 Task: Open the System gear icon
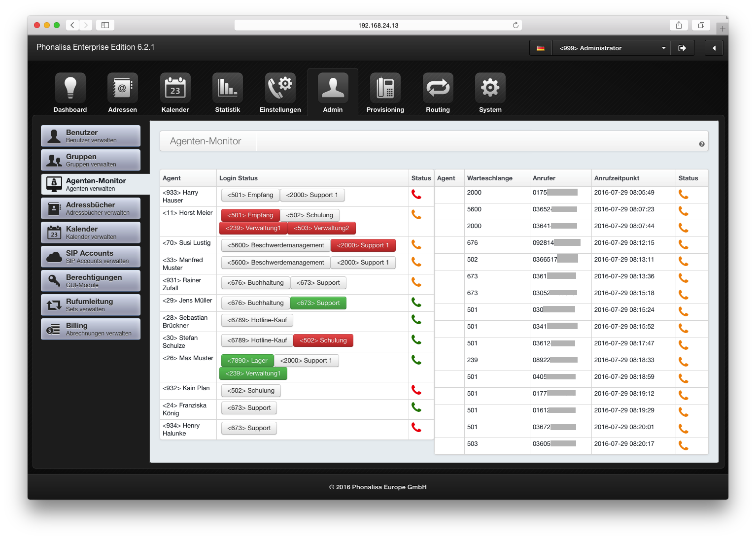pos(490,88)
